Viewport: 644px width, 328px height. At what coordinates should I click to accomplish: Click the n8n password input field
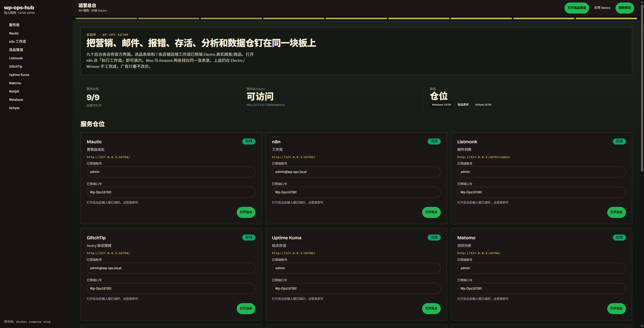pyautogui.click(x=356, y=192)
